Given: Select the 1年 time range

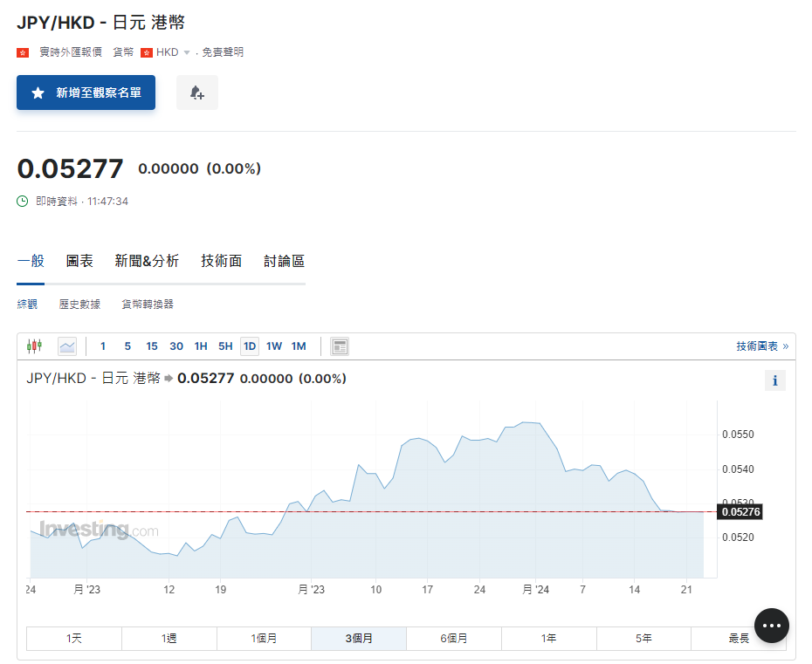Looking at the screenshot, I should click(x=548, y=639).
